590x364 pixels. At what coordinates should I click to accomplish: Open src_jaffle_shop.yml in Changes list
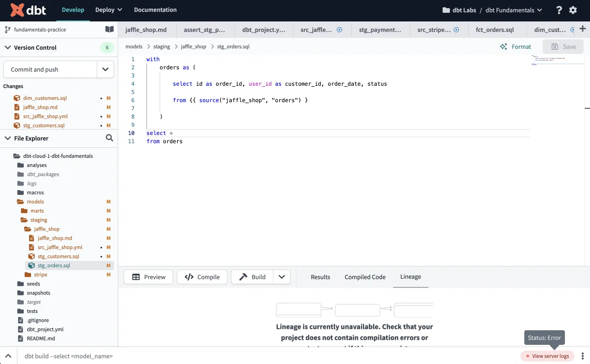coord(45,116)
